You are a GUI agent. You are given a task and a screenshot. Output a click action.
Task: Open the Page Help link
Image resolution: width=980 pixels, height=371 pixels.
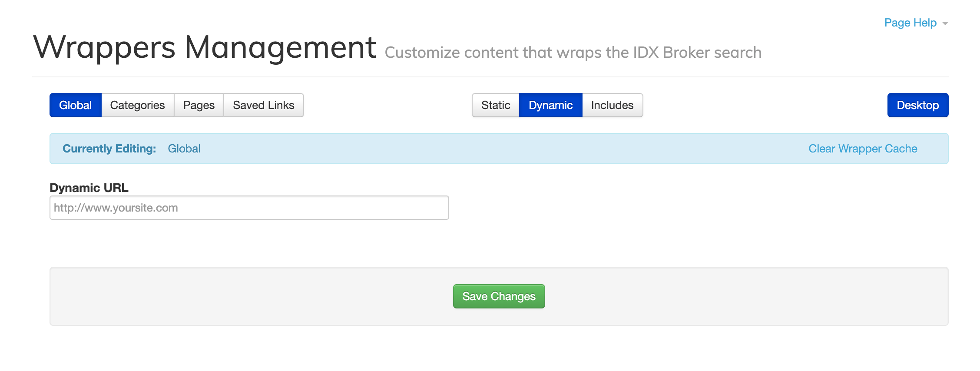pyautogui.click(x=910, y=23)
